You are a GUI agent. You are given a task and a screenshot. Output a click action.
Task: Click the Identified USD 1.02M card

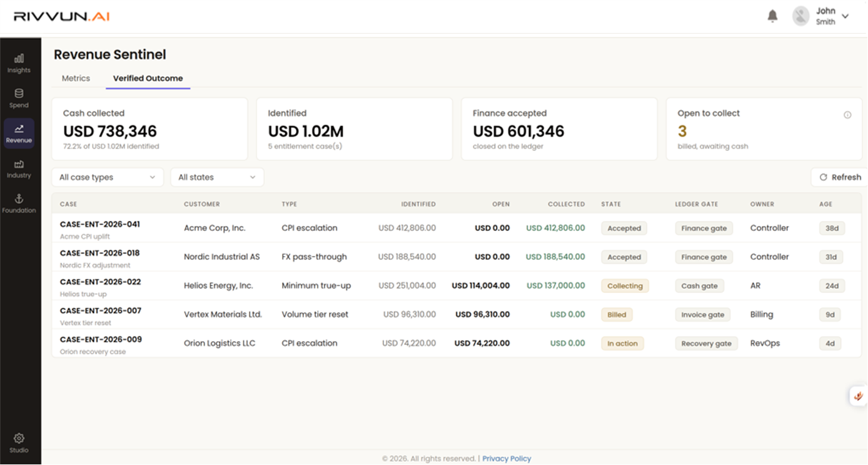(355, 129)
